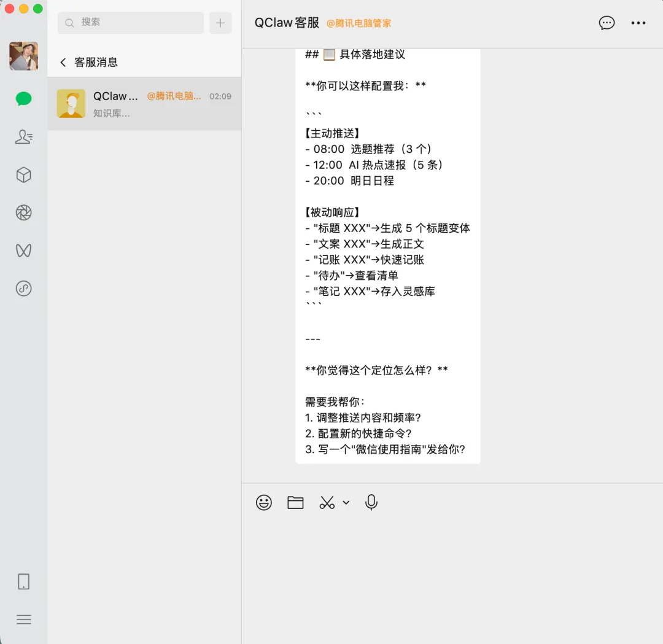
Task: Open the Mini Programs icon
Action: coord(24,289)
